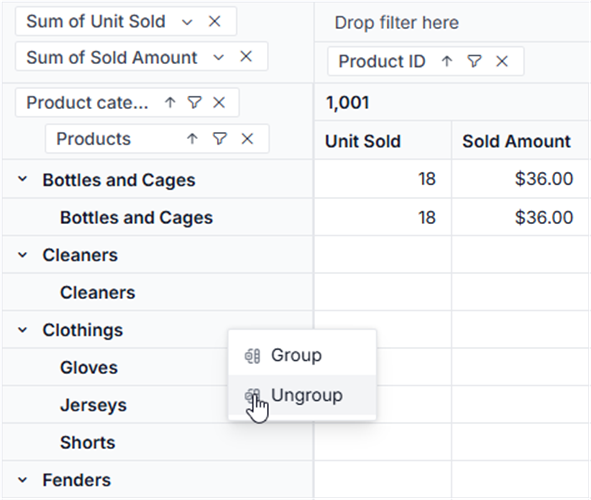Remove the Product category row field
The image size is (591, 500).
click(219, 102)
